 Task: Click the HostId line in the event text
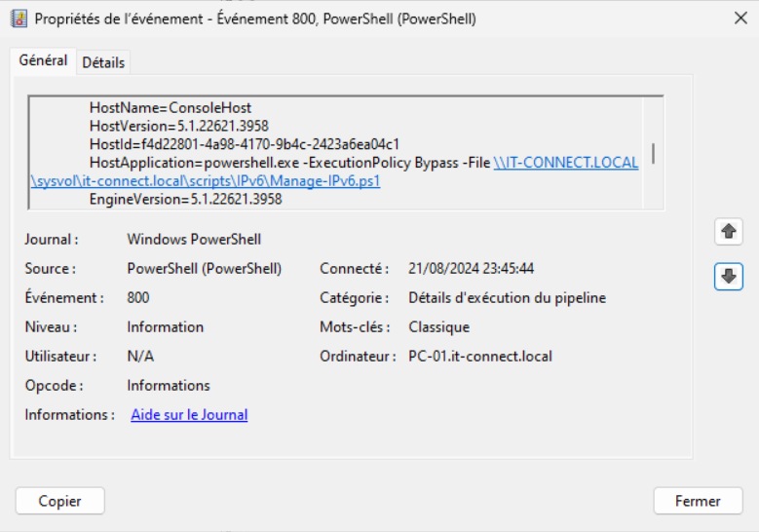[x=245, y=144]
